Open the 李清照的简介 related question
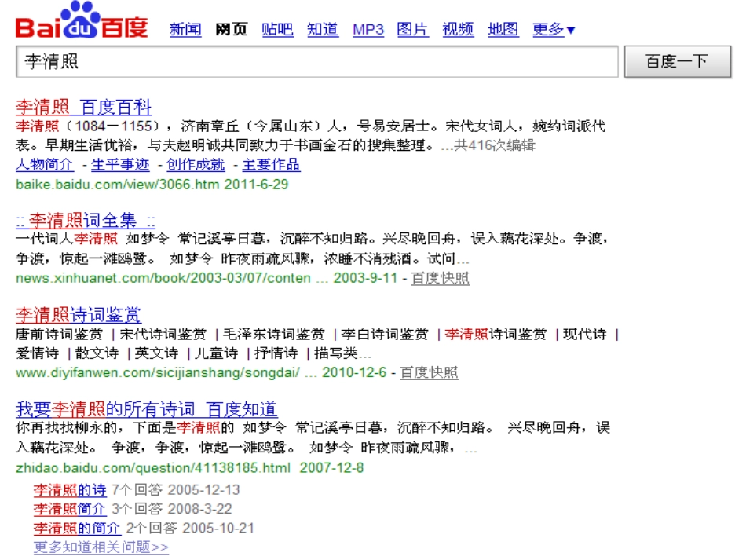Screen dimensions: 746x560 [77, 528]
